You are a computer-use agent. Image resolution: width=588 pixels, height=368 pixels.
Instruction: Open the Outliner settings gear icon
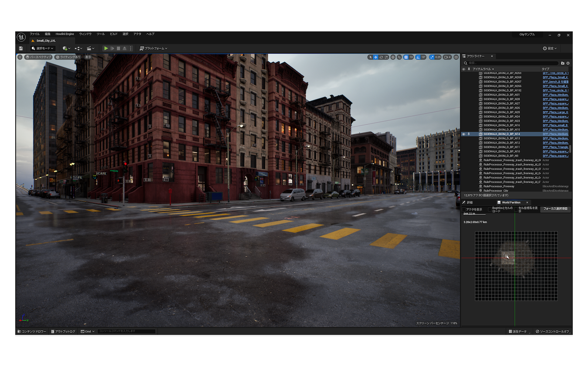pyautogui.click(x=568, y=63)
